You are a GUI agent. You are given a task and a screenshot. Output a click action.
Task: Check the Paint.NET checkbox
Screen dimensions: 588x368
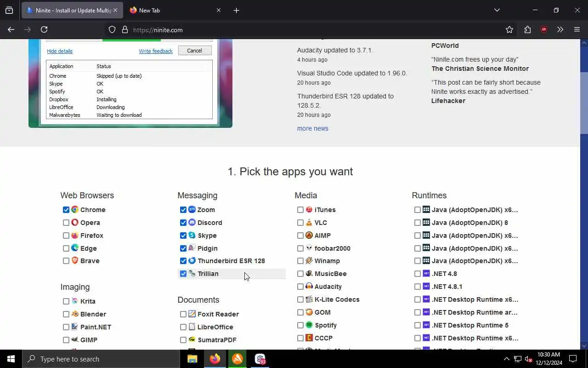point(66,327)
